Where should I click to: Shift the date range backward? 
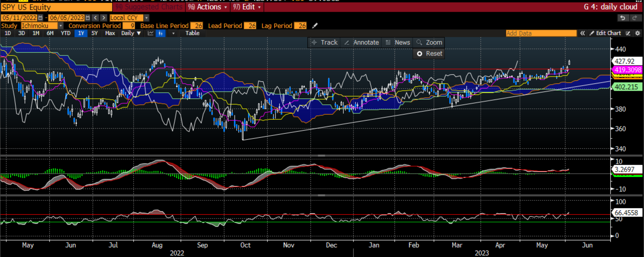tap(96, 18)
